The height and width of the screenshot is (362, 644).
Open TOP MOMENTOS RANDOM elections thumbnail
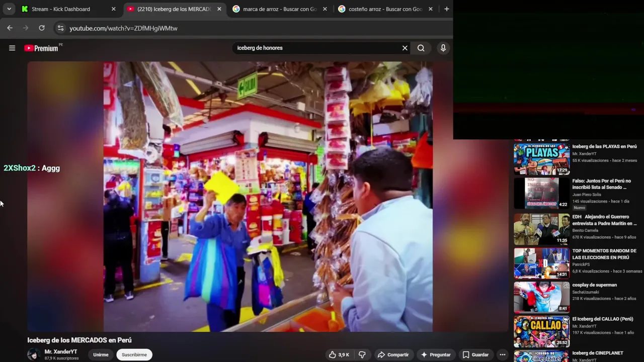541,263
